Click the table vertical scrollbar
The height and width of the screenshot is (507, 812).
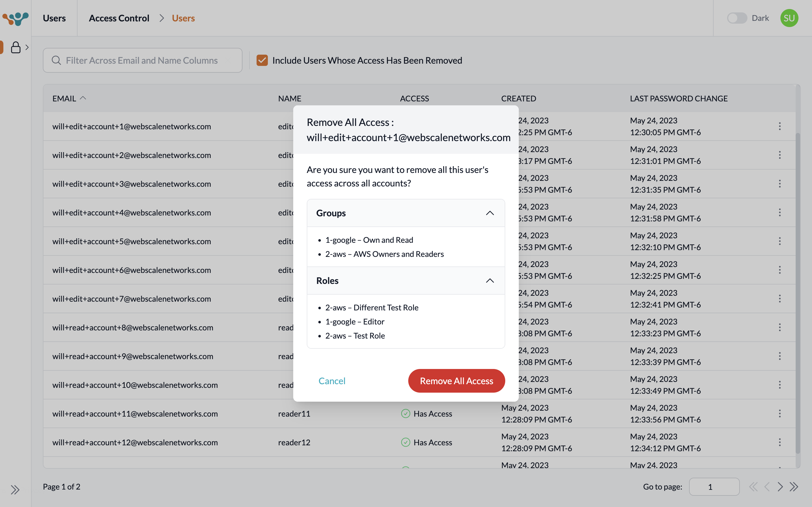click(798, 292)
